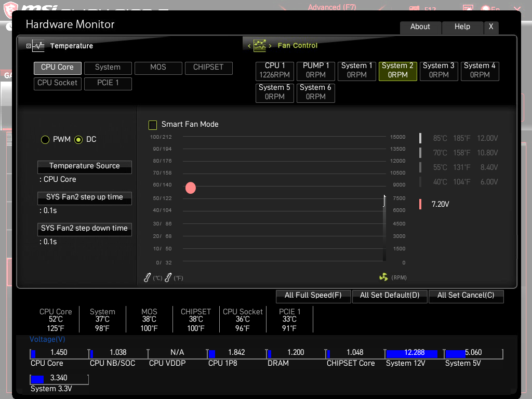The width and height of the screenshot is (532, 399).
Task: Select the CPU Core temperature button
Action: coord(57,68)
